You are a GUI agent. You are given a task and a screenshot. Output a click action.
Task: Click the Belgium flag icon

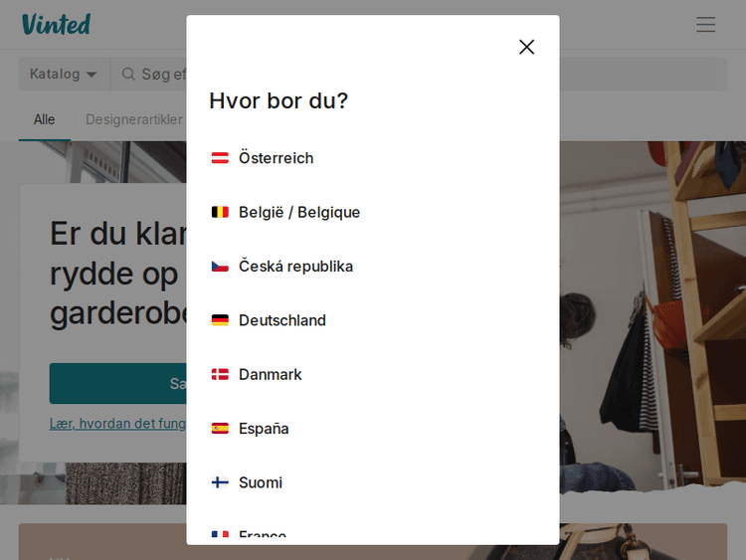[x=220, y=212]
